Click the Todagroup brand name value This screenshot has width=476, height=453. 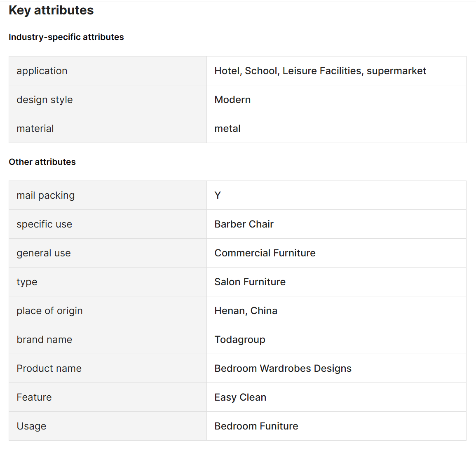point(240,340)
